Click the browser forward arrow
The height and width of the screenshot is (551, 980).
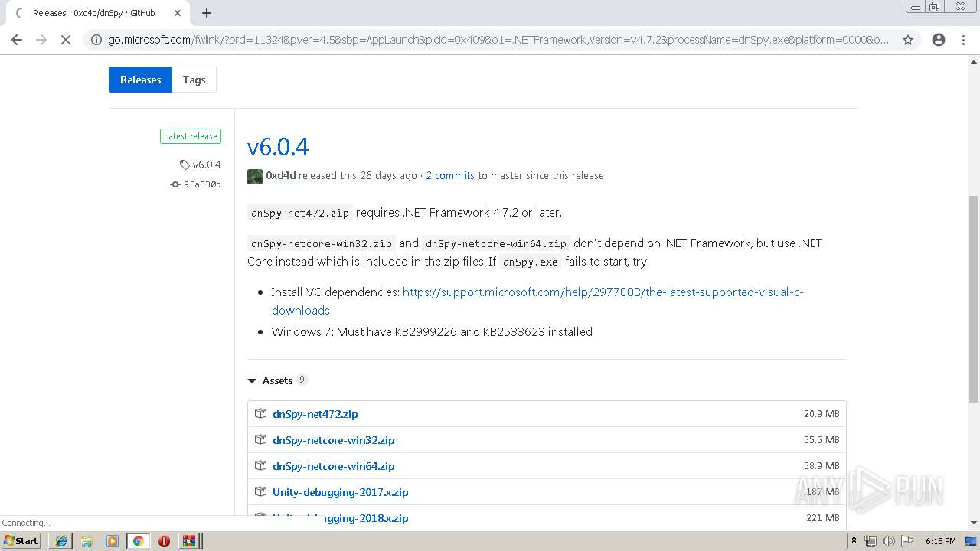(41, 40)
